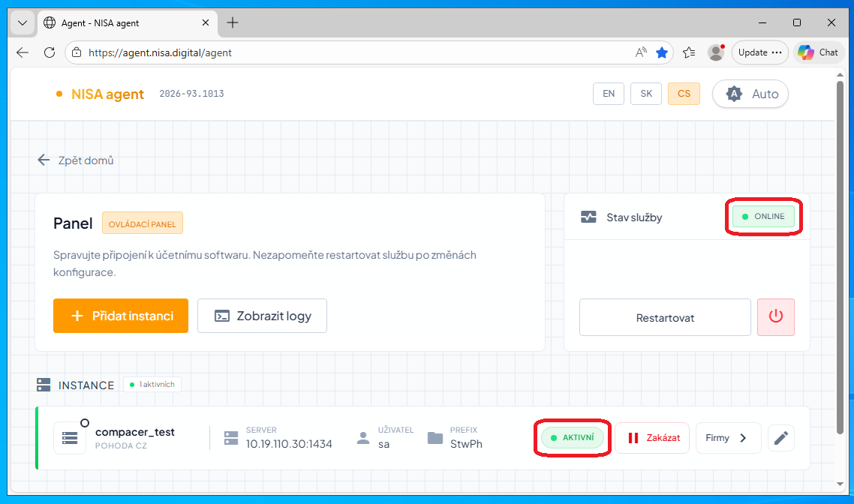
Task: Click the browser refresh icon
Action: pos(50,52)
